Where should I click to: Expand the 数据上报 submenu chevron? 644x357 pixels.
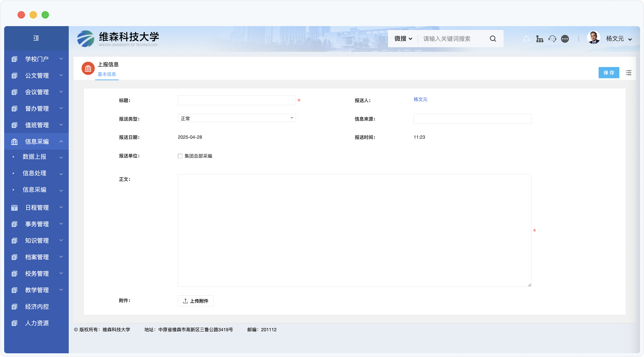pyautogui.click(x=61, y=158)
